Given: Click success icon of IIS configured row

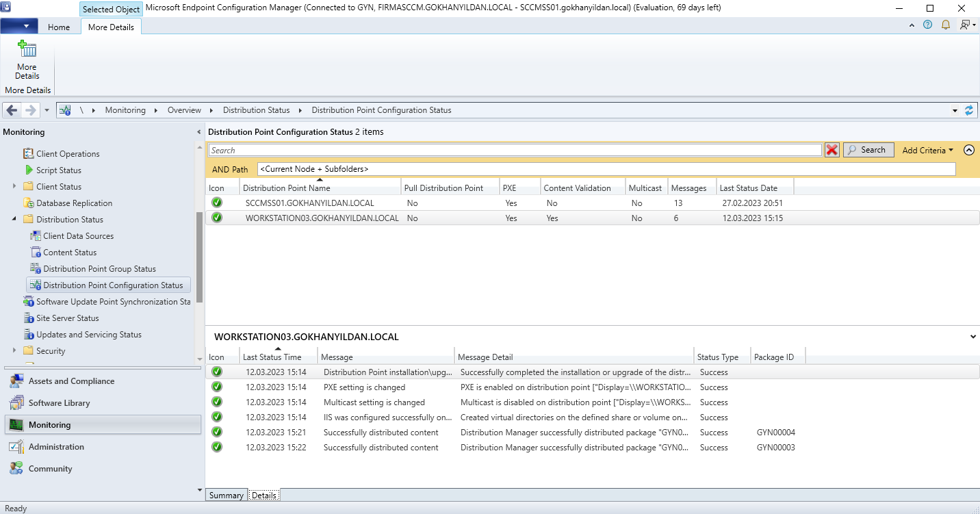Looking at the screenshot, I should pyautogui.click(x=217, y=417).
